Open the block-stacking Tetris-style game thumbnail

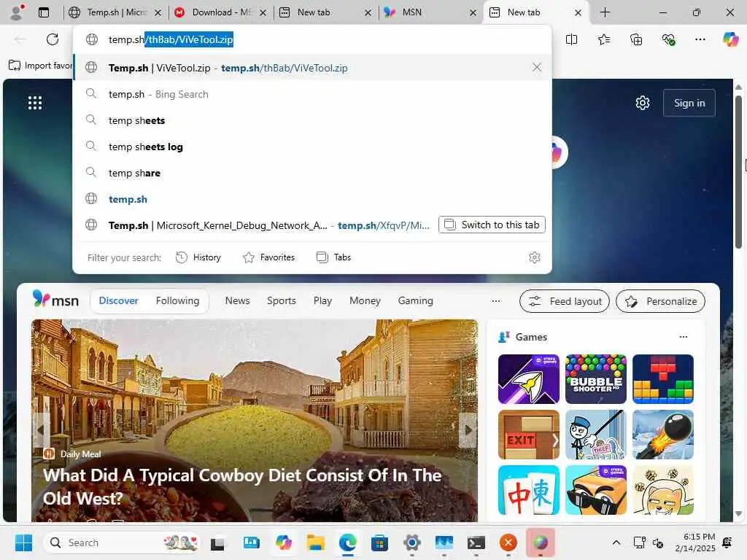(663, 379)
